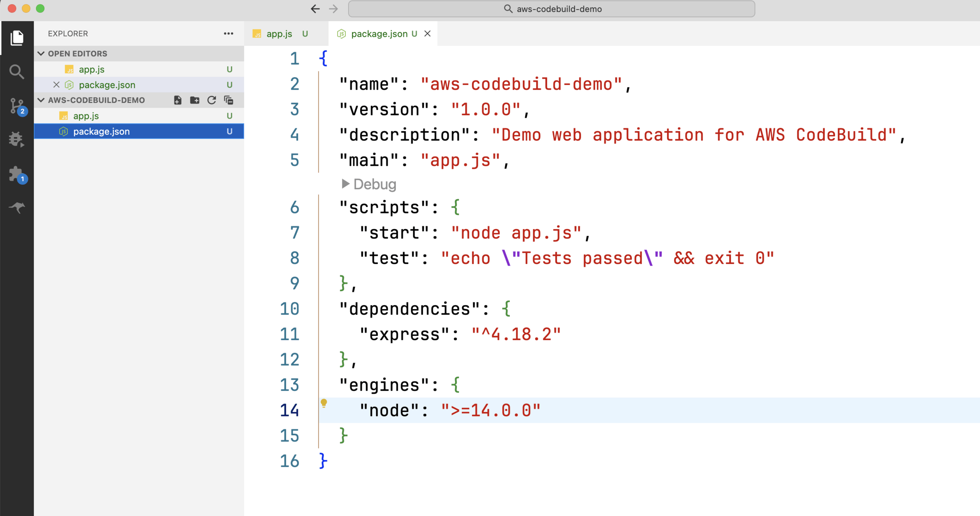Click the lightbulb quick fix on line 14
Viewport: 980px width, 516px height.
[324, 403]
